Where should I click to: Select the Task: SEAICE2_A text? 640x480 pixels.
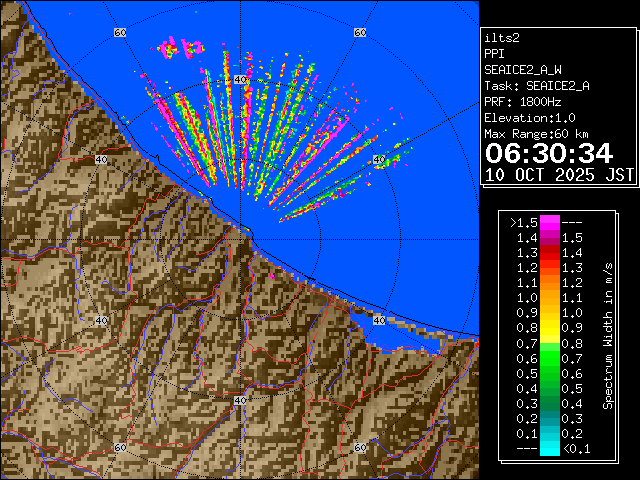(x=536, y=86)
